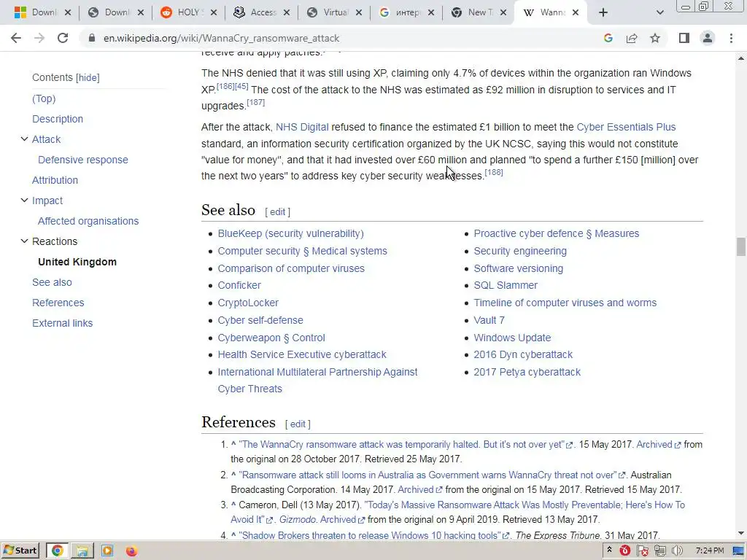Image resolution: width=747 pixels, height=560 pixels.
Task: Click the scrollbar down arrow
Action: point(741,533)
